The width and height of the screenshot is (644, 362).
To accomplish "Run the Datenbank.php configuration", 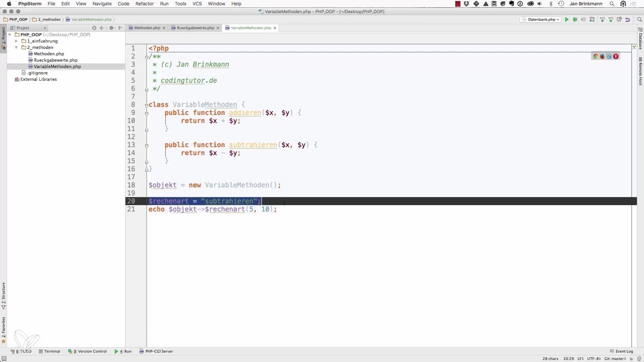I will (x=567, y=19).
